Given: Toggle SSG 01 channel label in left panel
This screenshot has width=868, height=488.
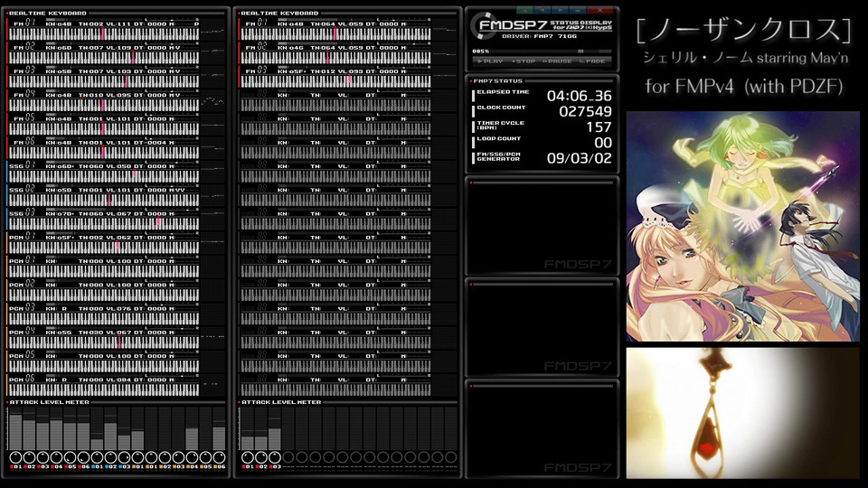Looking at the screenshot, I should 22,165.
